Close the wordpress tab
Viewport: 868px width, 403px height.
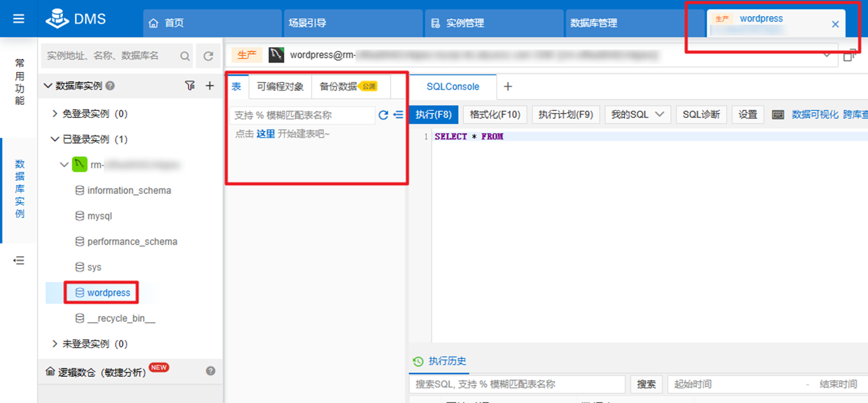[835, 24]
